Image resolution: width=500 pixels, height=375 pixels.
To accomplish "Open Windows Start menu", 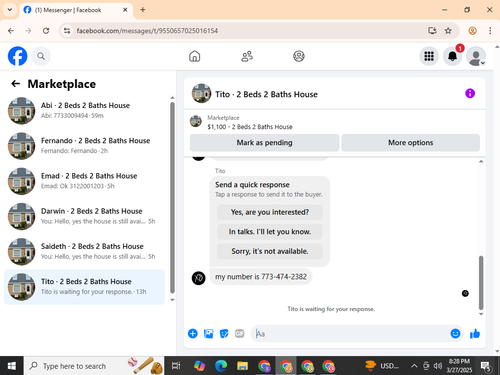I will point(12,366).
